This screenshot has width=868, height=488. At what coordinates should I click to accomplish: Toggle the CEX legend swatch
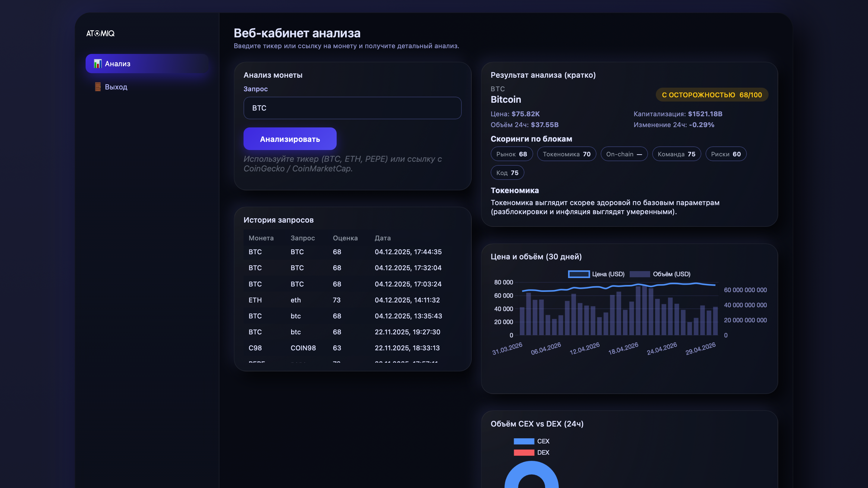524,441
